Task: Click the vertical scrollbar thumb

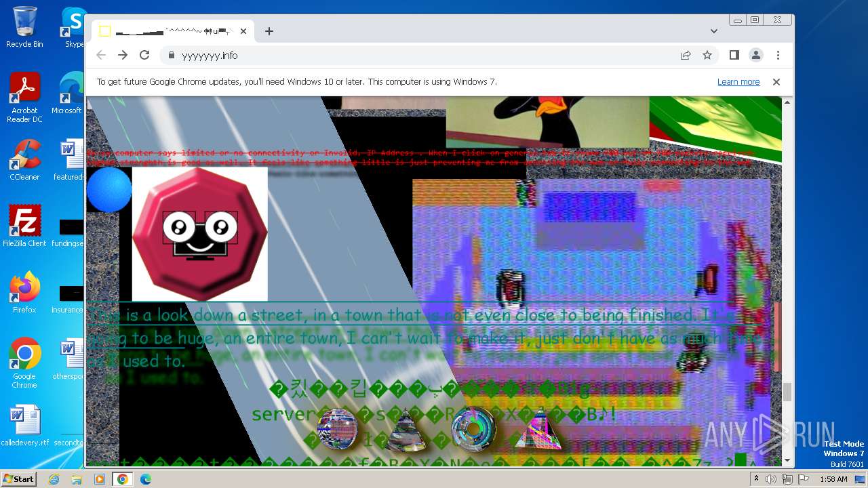Action: point(787,392)
